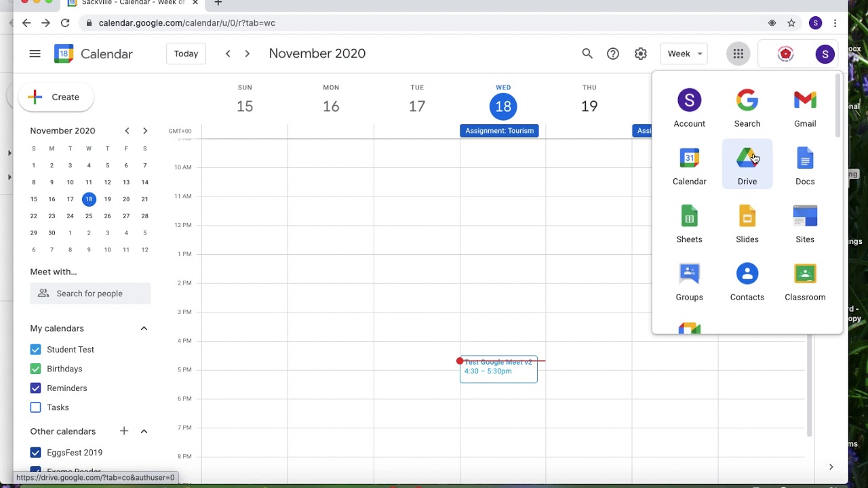Open Calendar app in apps panel
This screenshot has height=488, width=868.
click(690, 166)
